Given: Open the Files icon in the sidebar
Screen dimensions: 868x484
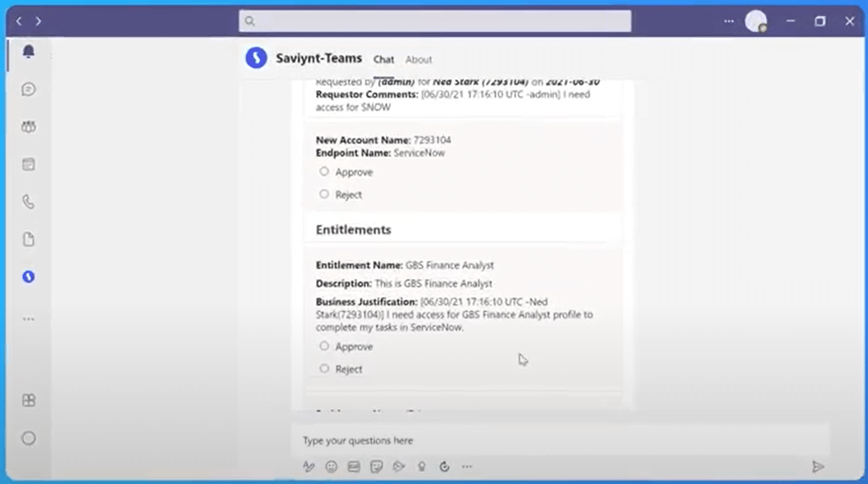Looking at the screenshot, I should (28, 239).
